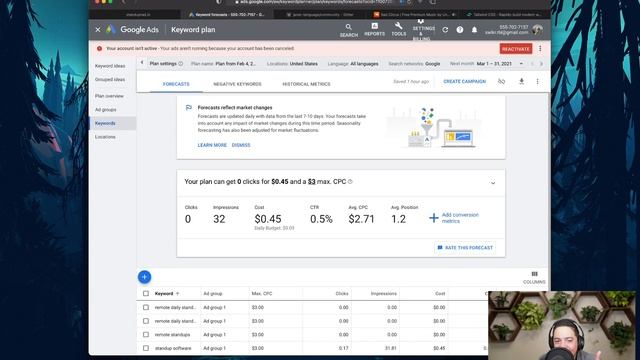
Task: Open the notifications bell
Action: coord(474,30)
